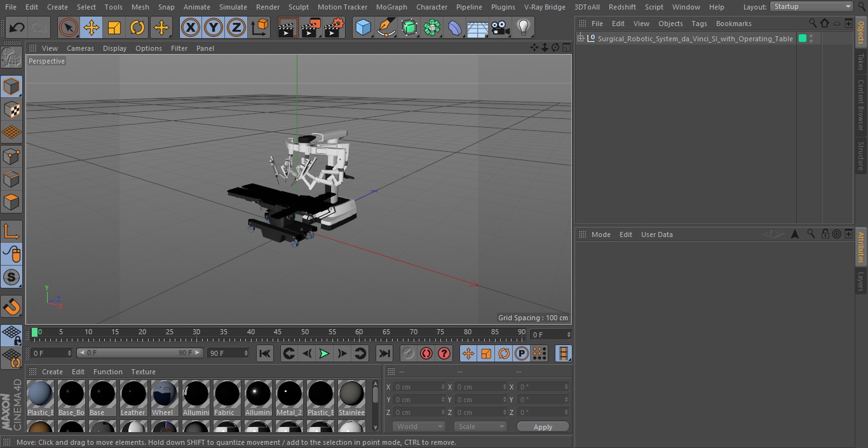
Task: Open the material manager Create menu
Action: pos(52,372)
